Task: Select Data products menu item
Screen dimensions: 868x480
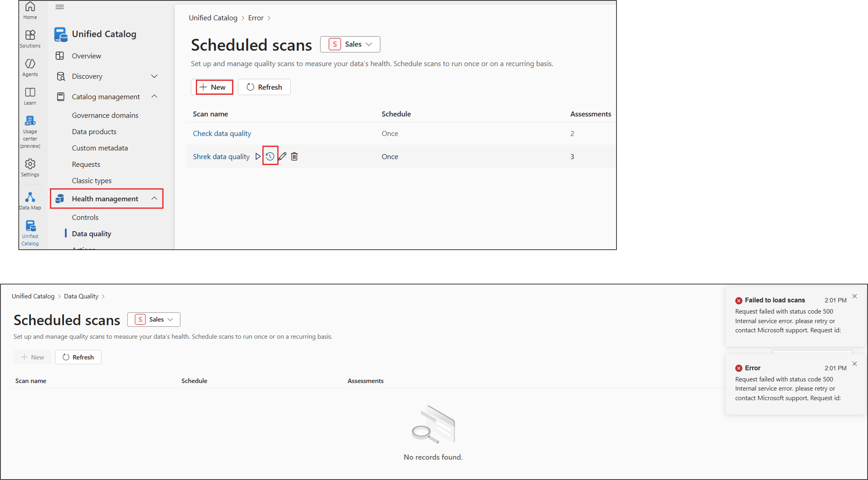Action: [94, 132]
